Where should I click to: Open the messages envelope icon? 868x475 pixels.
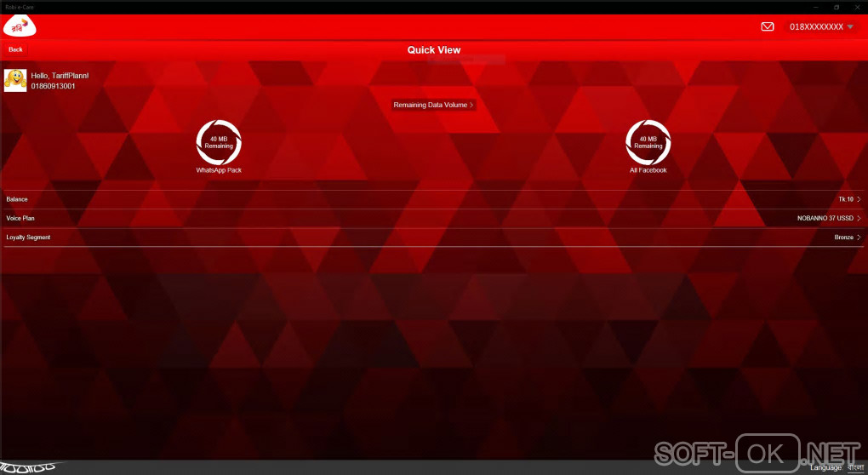click(768, 26)
